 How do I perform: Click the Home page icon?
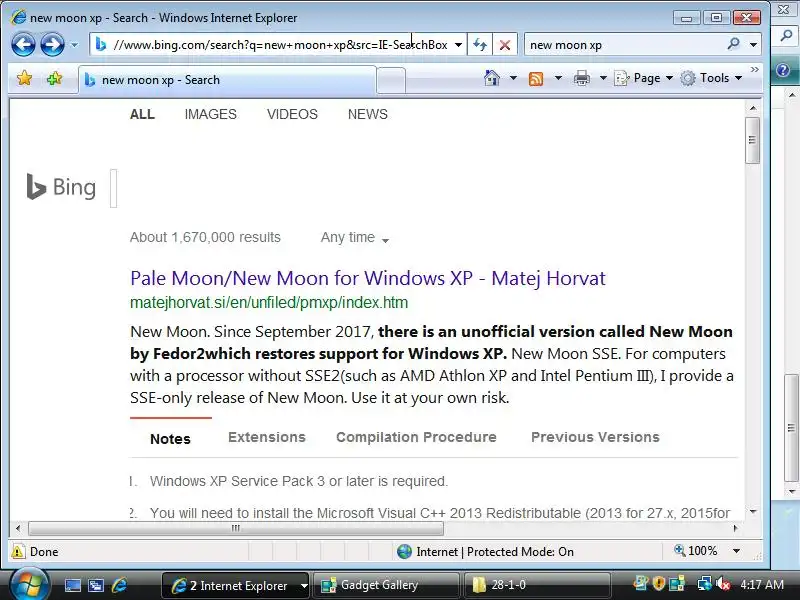[492, 78]
